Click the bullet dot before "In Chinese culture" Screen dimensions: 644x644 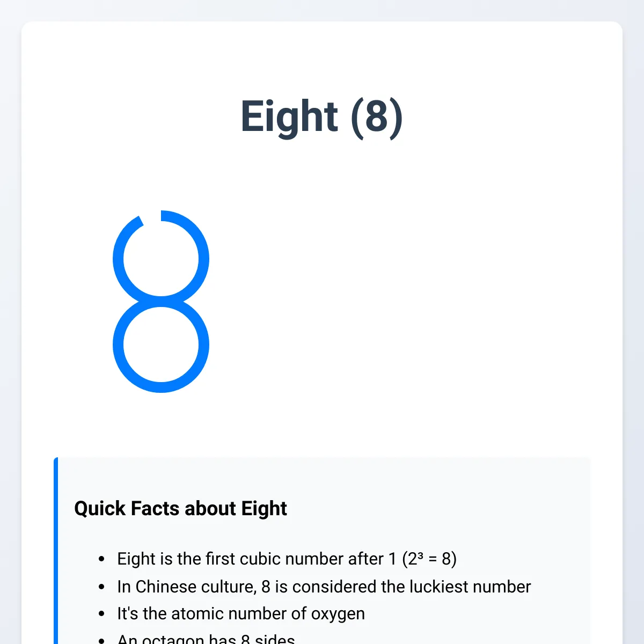click(x=102, y=587)
